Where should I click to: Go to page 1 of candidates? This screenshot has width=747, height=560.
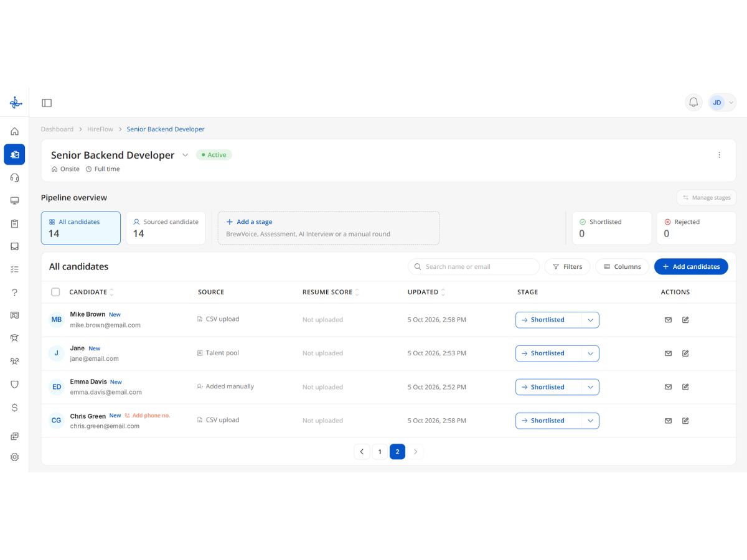[380, 452]
